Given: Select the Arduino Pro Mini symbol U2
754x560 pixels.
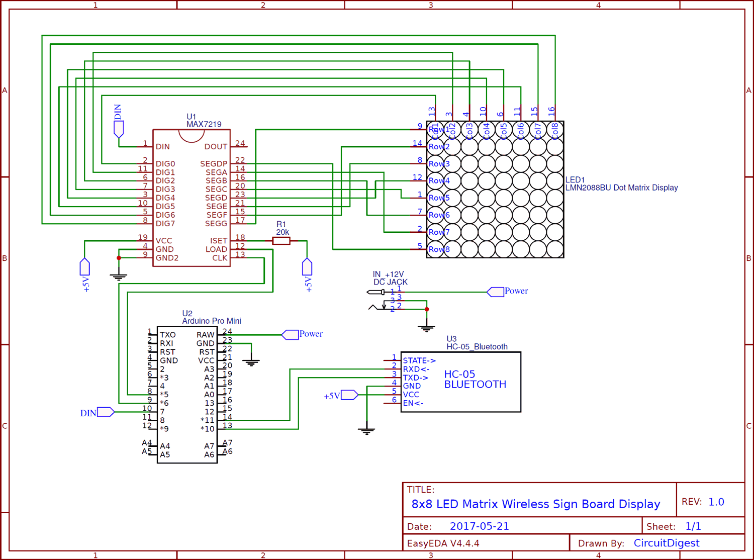Looking at the screenshot, I should coord(187,395).
